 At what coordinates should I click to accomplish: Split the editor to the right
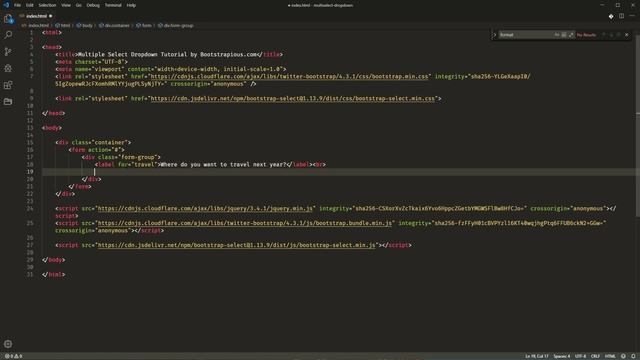tap(621, 16)
